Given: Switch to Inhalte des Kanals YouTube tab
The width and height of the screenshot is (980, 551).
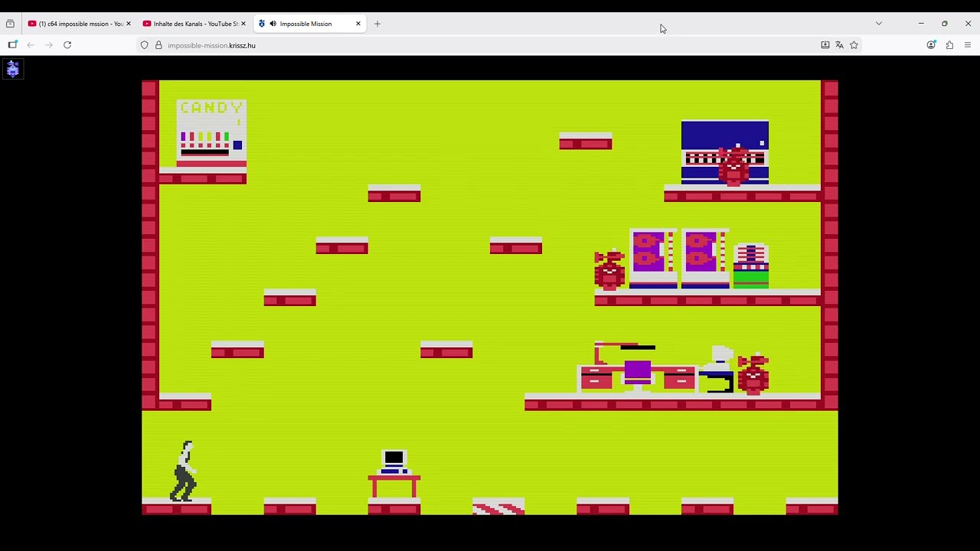Looking at the screenshot, I should pos(194,24).
